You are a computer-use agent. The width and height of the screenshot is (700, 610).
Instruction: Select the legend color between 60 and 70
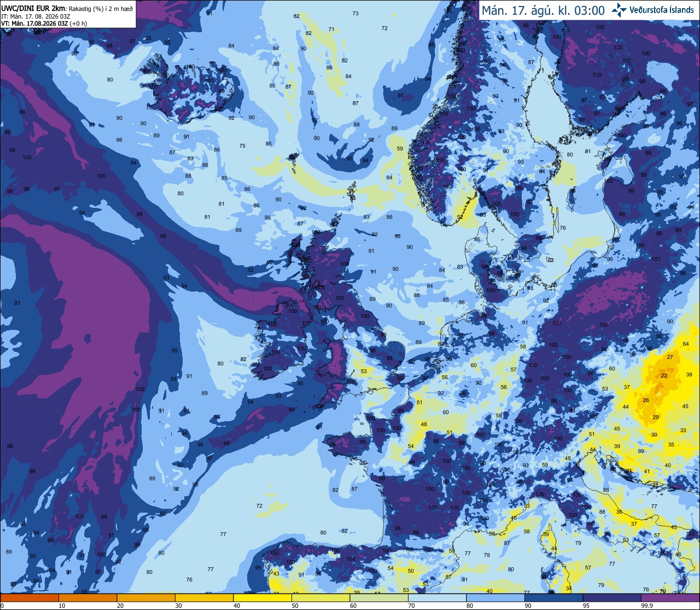[379, 597]
